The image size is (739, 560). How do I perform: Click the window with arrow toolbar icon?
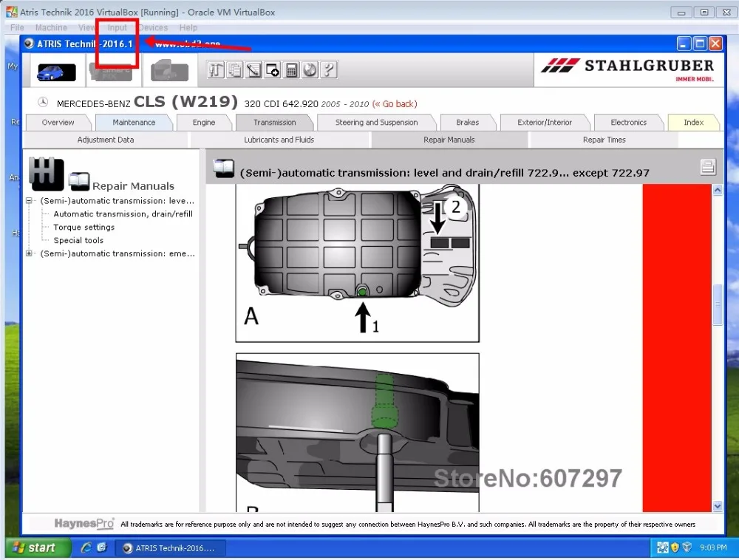click(273, 70)
